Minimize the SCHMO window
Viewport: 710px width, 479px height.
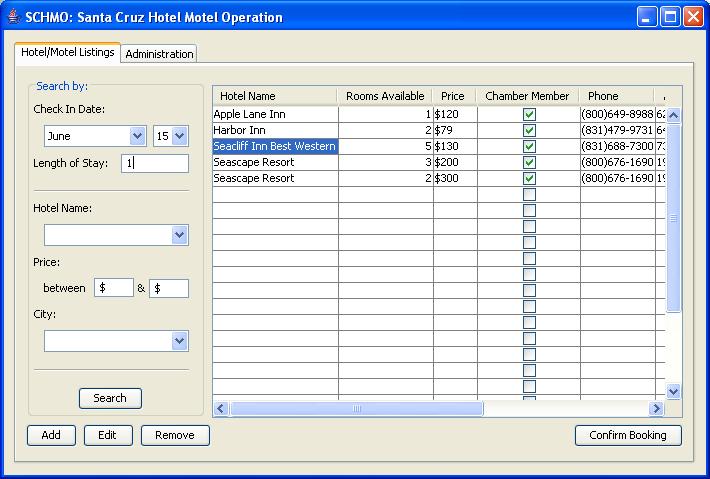pyautogui.click(x=647, y=17)
